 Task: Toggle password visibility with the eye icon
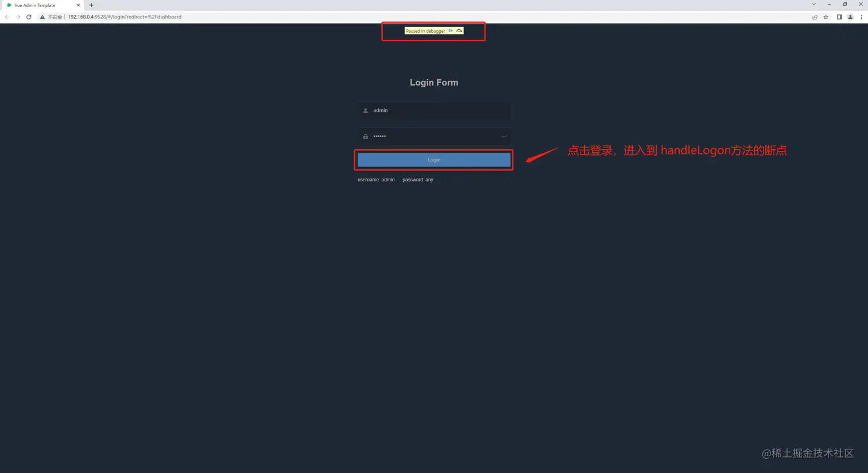[x=503, y=137]
